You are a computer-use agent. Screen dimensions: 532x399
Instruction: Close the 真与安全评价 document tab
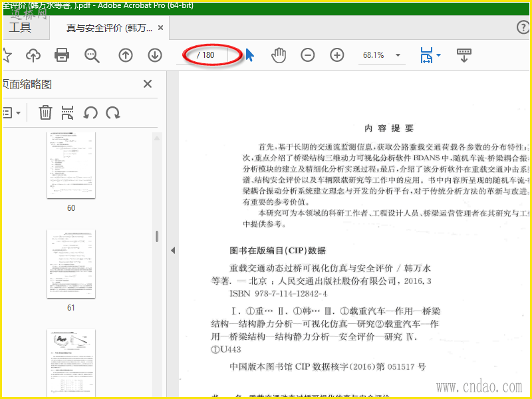coord(160,28)
